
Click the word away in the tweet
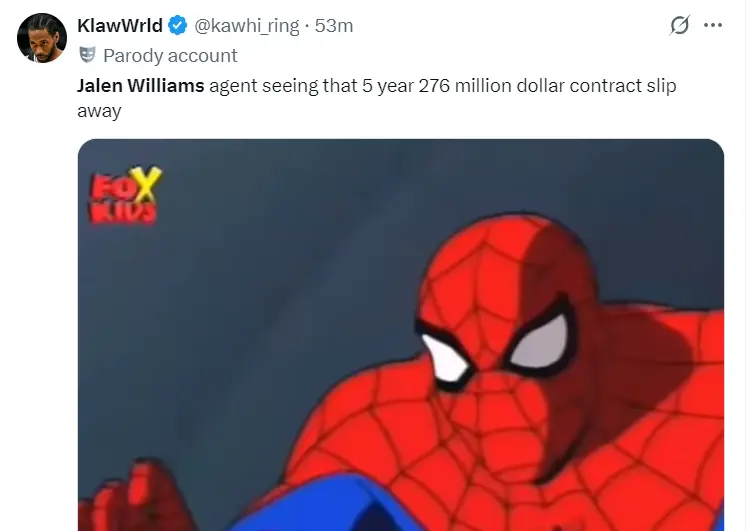pyautogui.click(x=99, y=111)
